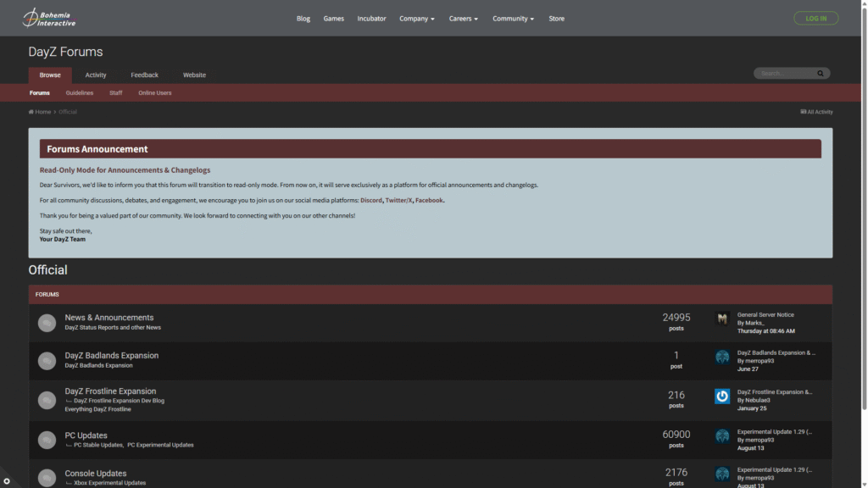Viewport: 868px width, 488px height.
Task: Open the General Server Notice topic
Action: point(765,315)
